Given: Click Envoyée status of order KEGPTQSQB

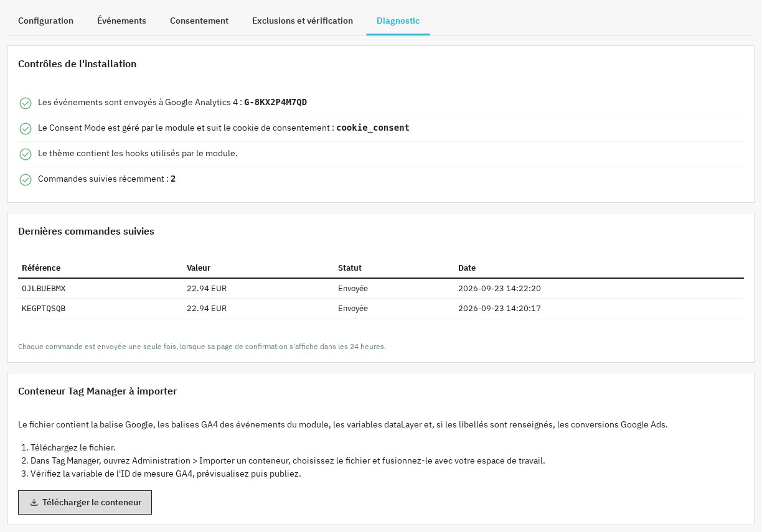Looking at the screenshot, I should pyautogui.click(x=353, y=309).
